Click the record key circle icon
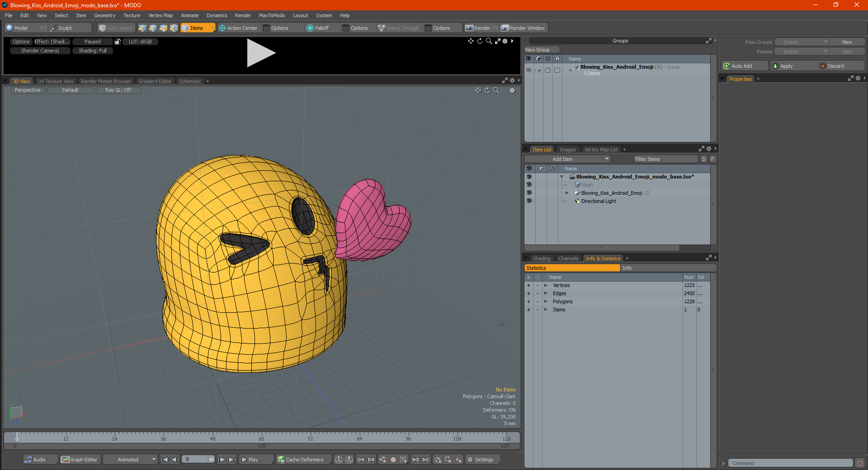 (393, 460)
